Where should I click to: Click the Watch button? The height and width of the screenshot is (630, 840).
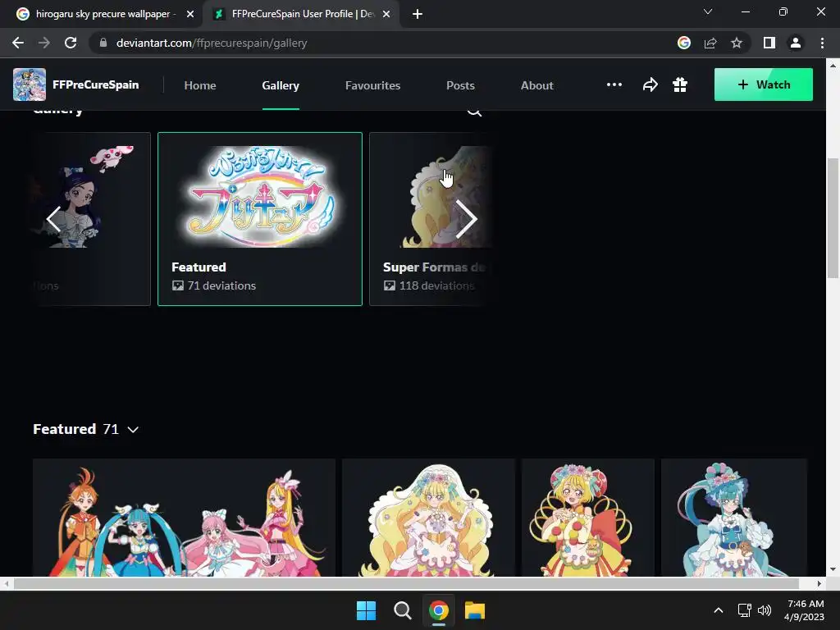coord(764,84)
